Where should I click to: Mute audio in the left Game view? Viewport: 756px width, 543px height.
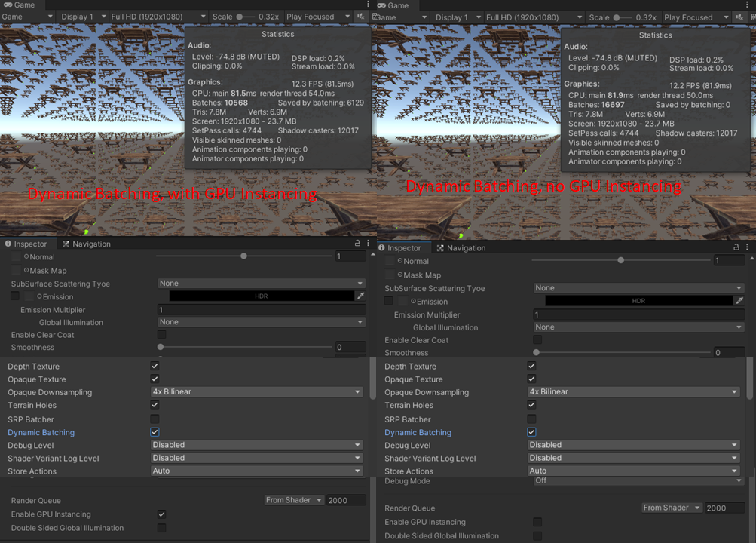click(x=361, y=16)
